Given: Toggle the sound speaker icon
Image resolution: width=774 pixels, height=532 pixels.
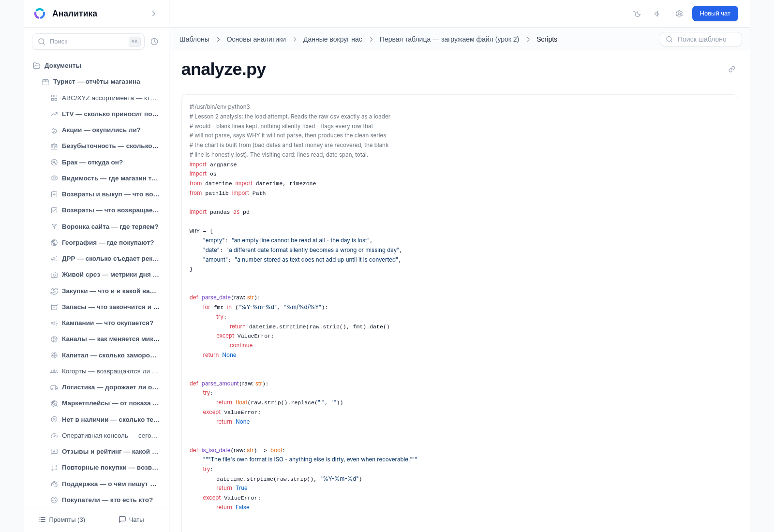Looking at the screenshot, I should pyautogui.click(x=658, y=14).
